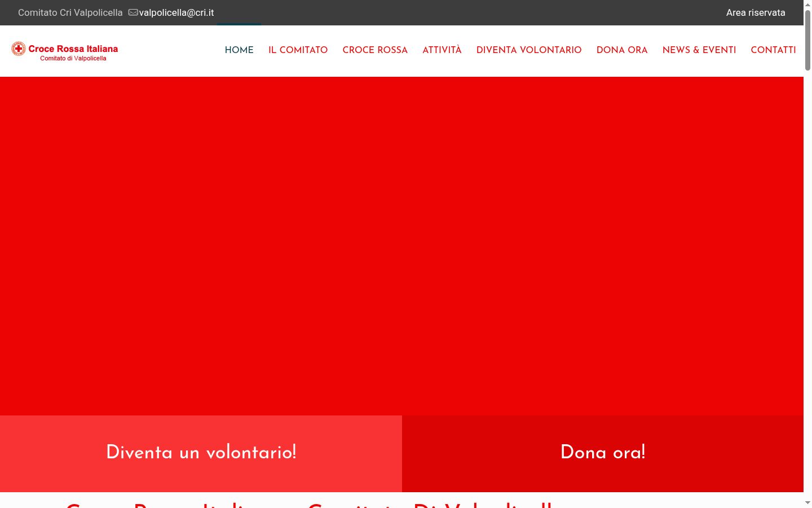Click the 'Comitato Cri Valpolicella' text
Screen dimensions: 812x508
[70, 12]
